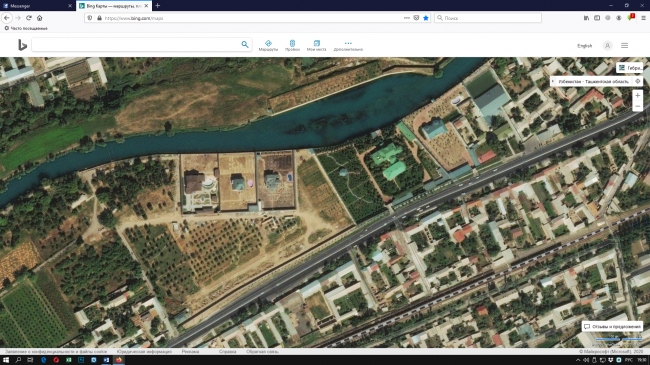The height and width of the screenshot is (365, 650).
Task: Open the Часто посещаемые bookmarks item
Action: coord(26,28)
